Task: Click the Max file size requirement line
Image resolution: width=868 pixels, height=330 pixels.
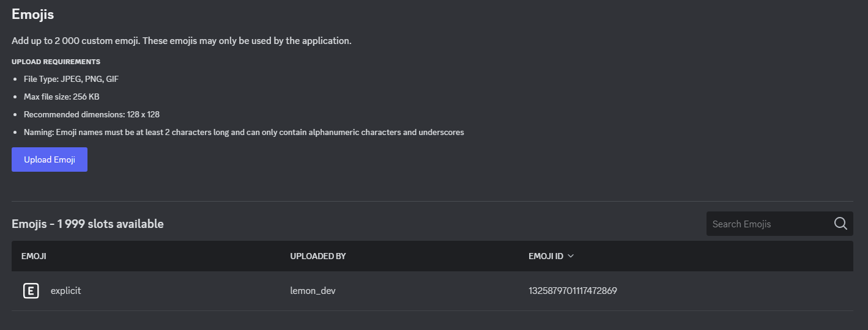Action: point(61,97)
